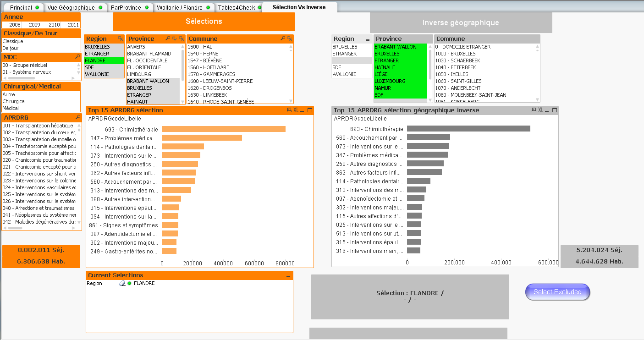Minimize the Top 15 APRDRG sélection chart

tap(303, 110)
